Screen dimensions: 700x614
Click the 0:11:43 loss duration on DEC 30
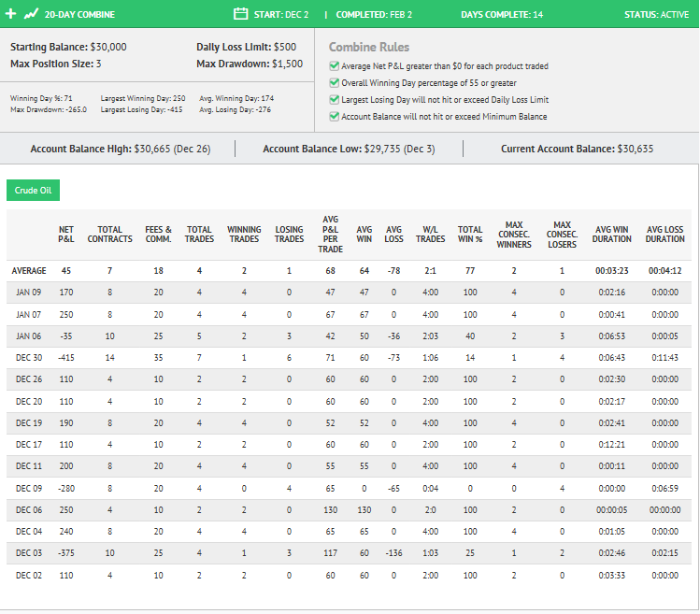664,358
